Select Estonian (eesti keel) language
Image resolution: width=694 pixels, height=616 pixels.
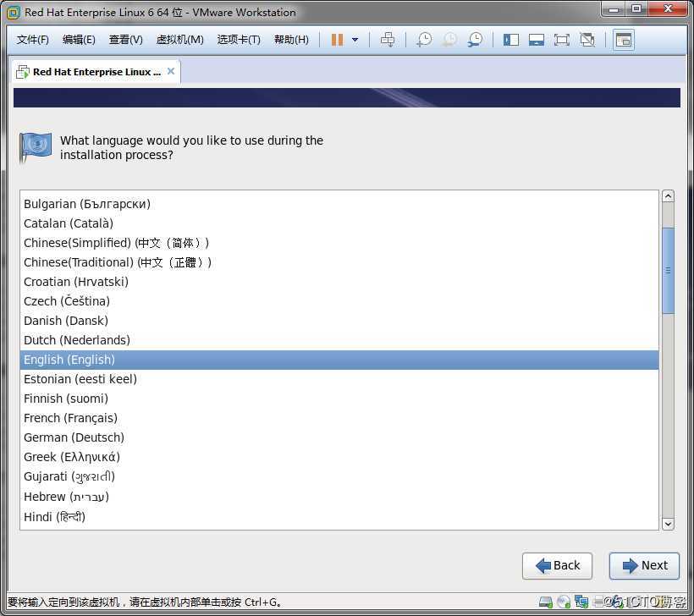coord(339,379)
